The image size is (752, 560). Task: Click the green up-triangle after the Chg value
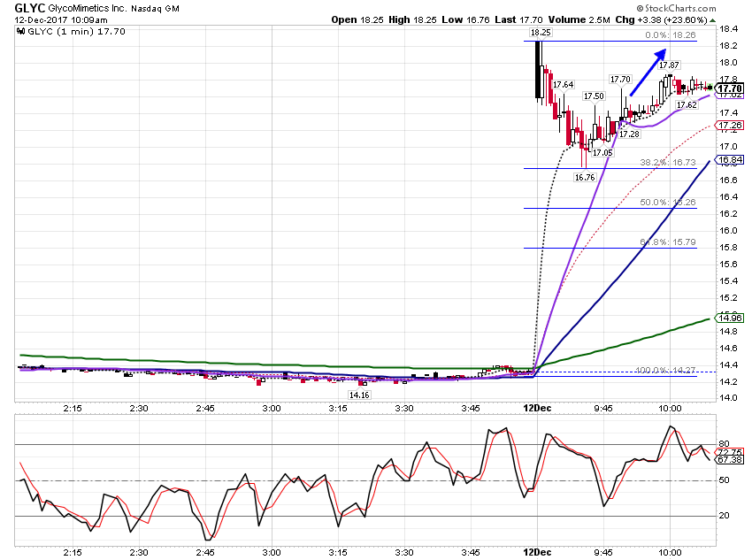tap(713, 20)
